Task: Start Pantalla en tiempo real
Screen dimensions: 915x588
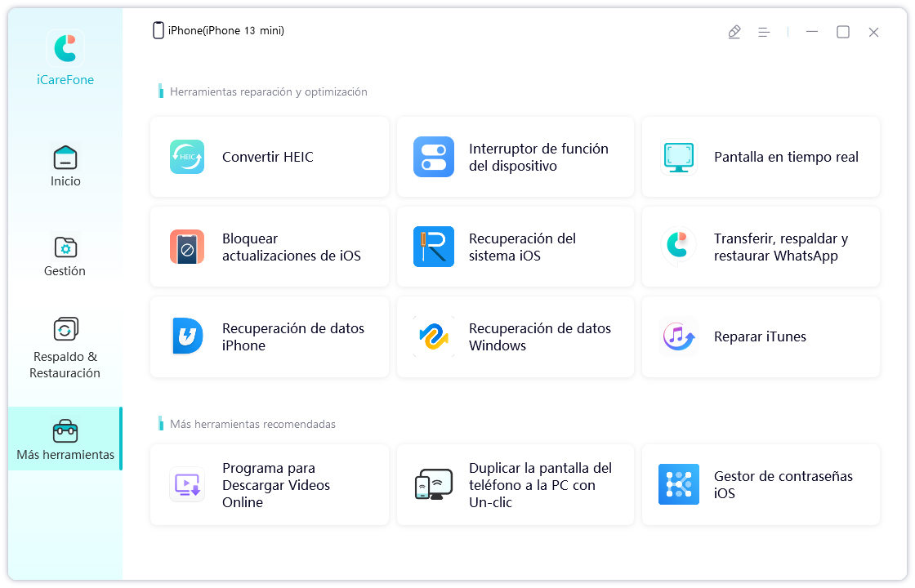Action: 761,157
